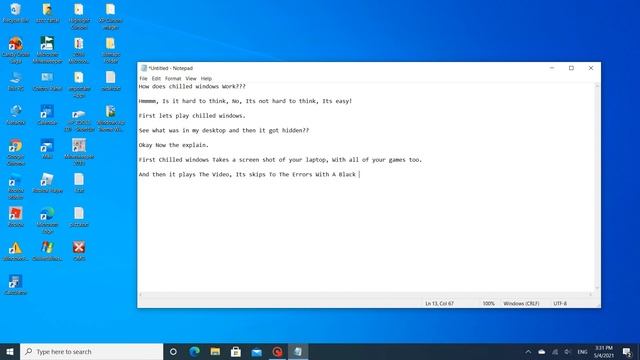Viewport: 640px width, 360px height.
Task: Click the network tray icon
Action: (555, 352)
